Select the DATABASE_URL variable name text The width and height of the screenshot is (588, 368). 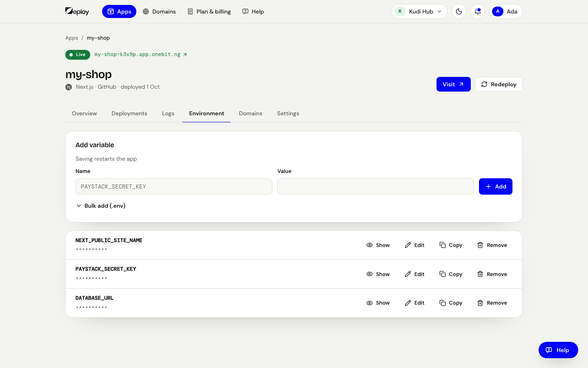click(x=95, y=298)
